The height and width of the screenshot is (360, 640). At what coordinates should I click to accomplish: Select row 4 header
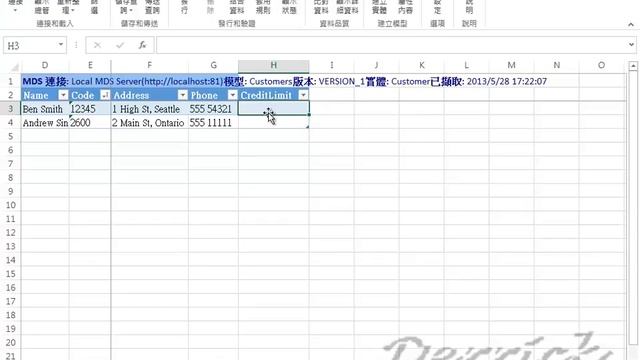coord(11,122)
